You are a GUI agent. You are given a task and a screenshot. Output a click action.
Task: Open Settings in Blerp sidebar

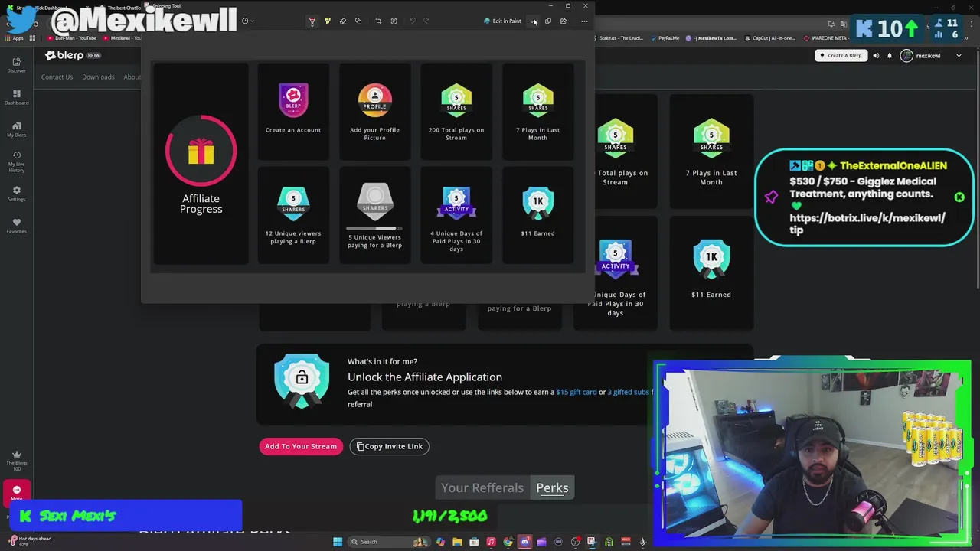pyautogui.click(x=16, y=194)
